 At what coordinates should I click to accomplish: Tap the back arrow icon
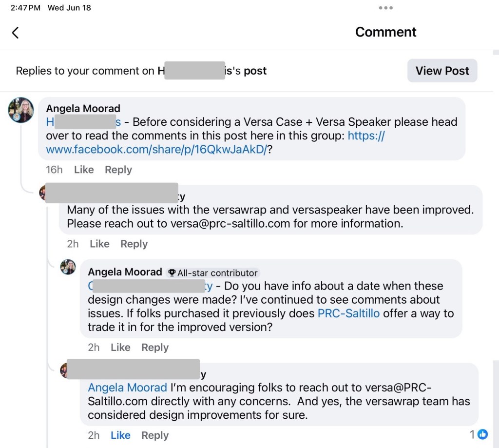click(x=15, y=33)
